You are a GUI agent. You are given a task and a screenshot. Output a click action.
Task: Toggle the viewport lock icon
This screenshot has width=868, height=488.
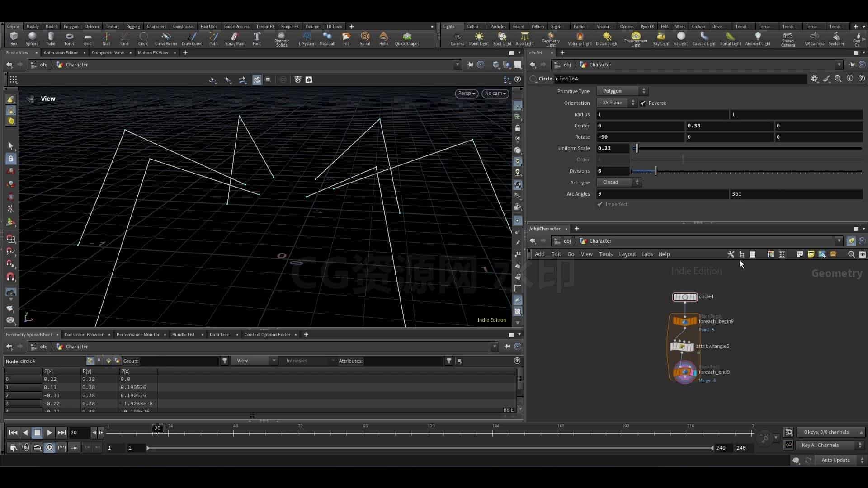click(518, 128)
